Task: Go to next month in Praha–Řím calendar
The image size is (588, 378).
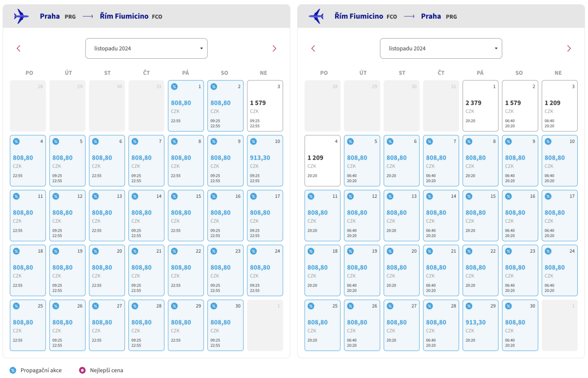Action: coord(274,48)
